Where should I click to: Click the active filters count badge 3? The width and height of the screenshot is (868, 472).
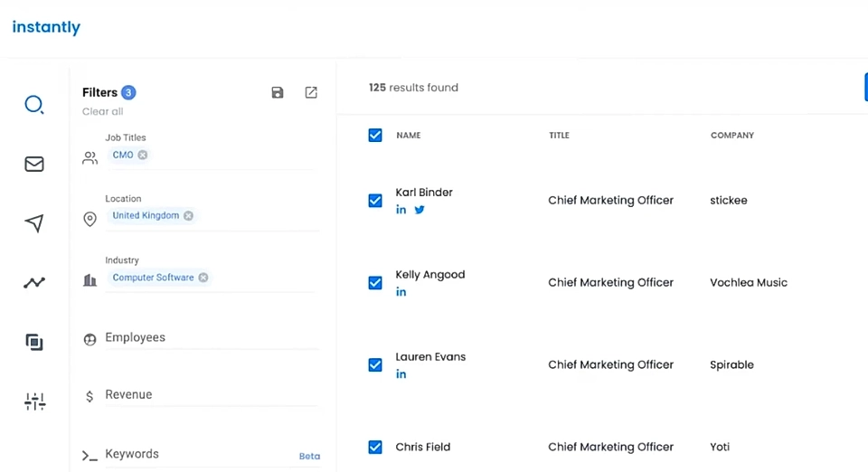click(128, 92)
